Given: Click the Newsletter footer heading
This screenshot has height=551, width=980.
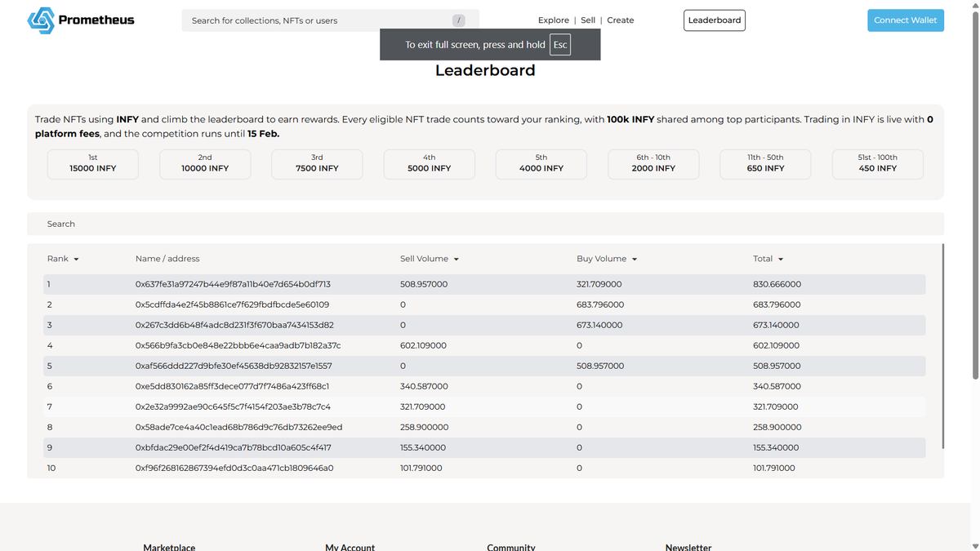Looking at the screenshot, I should 688,547.
